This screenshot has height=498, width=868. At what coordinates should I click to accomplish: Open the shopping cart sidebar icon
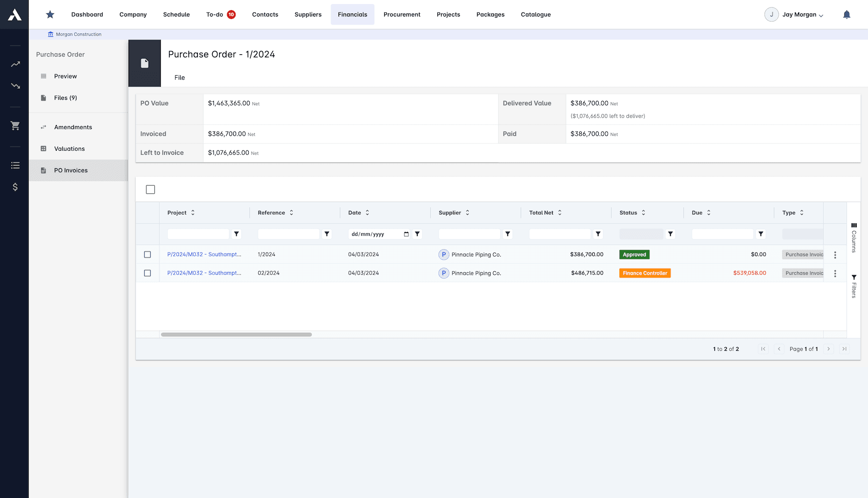[x=15, y=126]
